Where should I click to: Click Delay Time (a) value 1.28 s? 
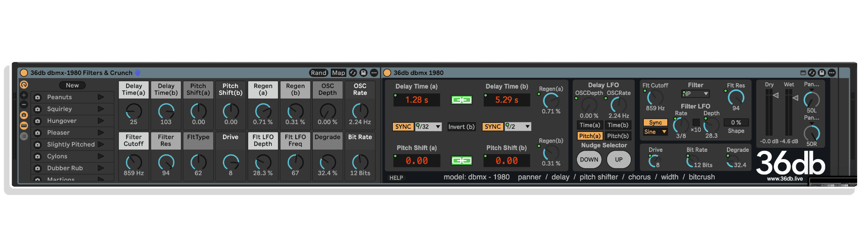tap(416, 100)
